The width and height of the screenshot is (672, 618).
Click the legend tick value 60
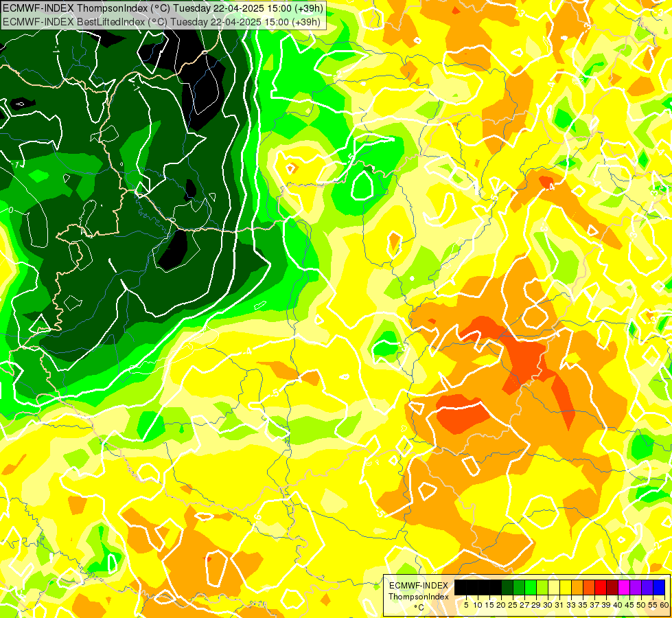664,605
